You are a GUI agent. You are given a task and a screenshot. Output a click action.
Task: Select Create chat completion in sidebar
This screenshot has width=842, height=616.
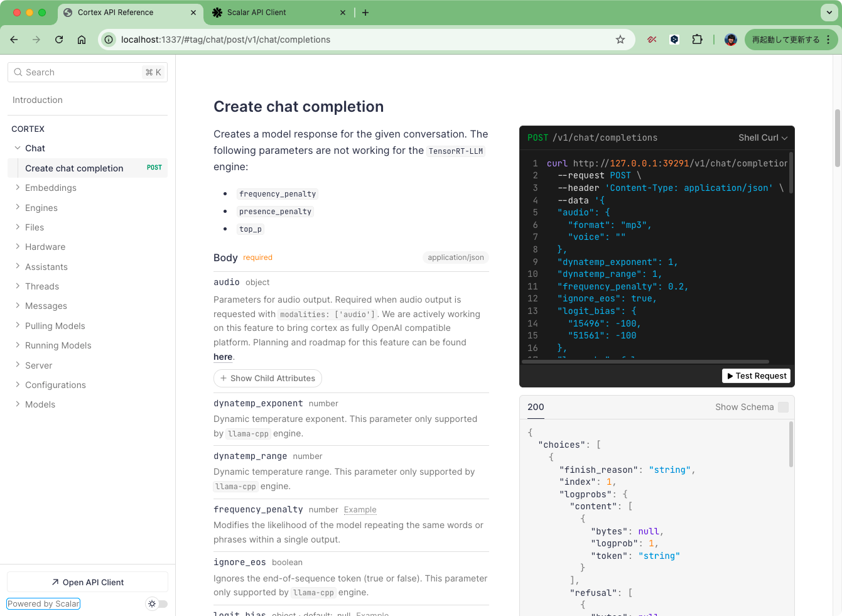point(87,168)
